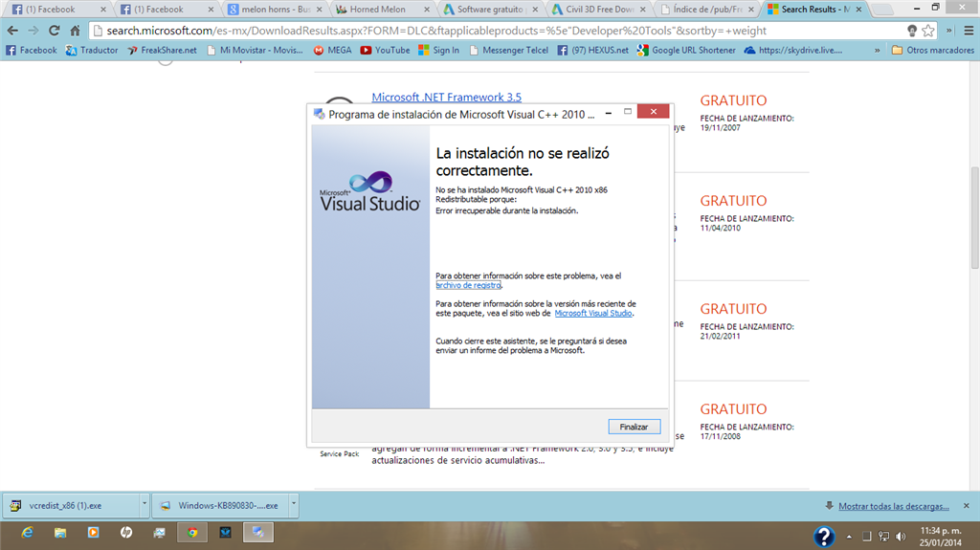Open dropdown arrow next to vcredist_x86 (1).exe

coord(145,505)
